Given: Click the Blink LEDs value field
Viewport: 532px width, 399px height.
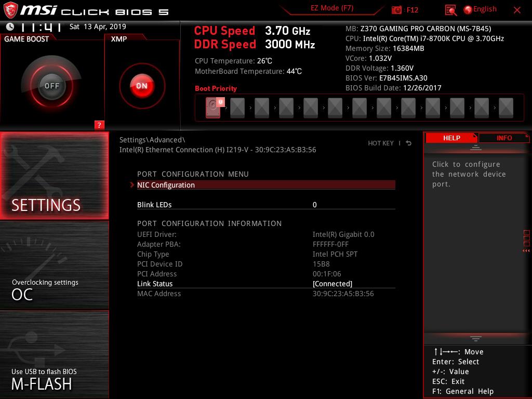Looking at the screenshot, I should pyautogui.click(x=314, y=205).
